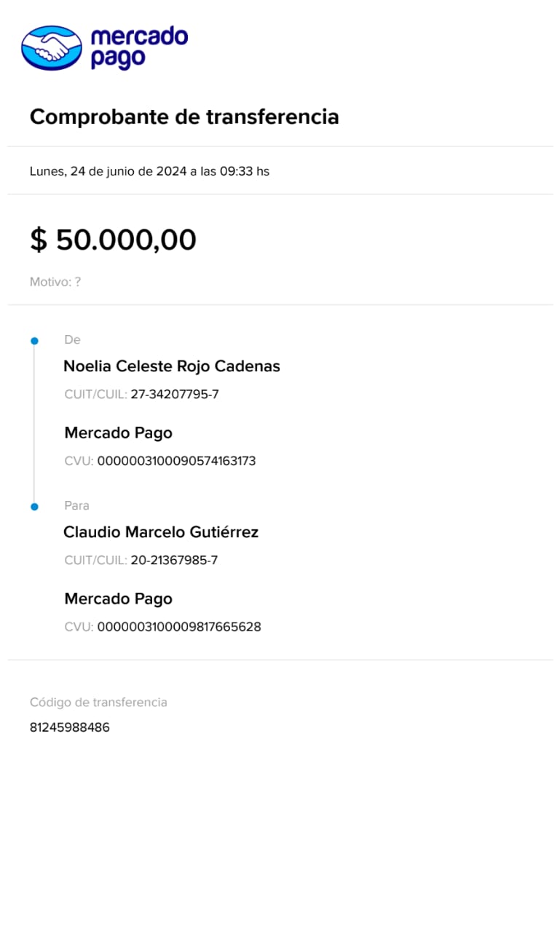The height and width of the screenshot is (932, 560).
Task: Click the 'Comprobante de transferencia' heading
Action: [184, 116]
